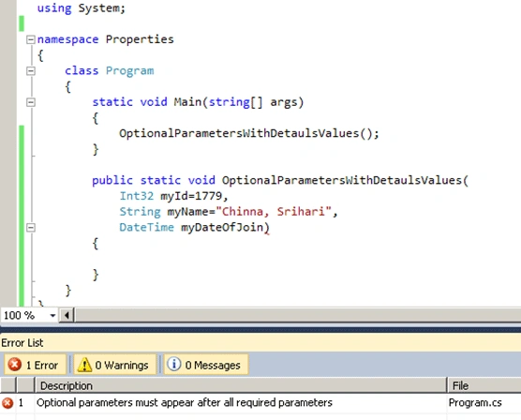Click the red error icon in row 1
Screen dimensions: 521x420
[x=7, y=403]
